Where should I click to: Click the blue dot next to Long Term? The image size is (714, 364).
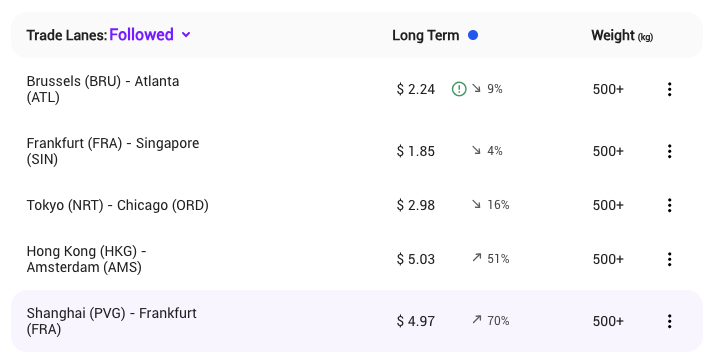(x=473, y=35)
